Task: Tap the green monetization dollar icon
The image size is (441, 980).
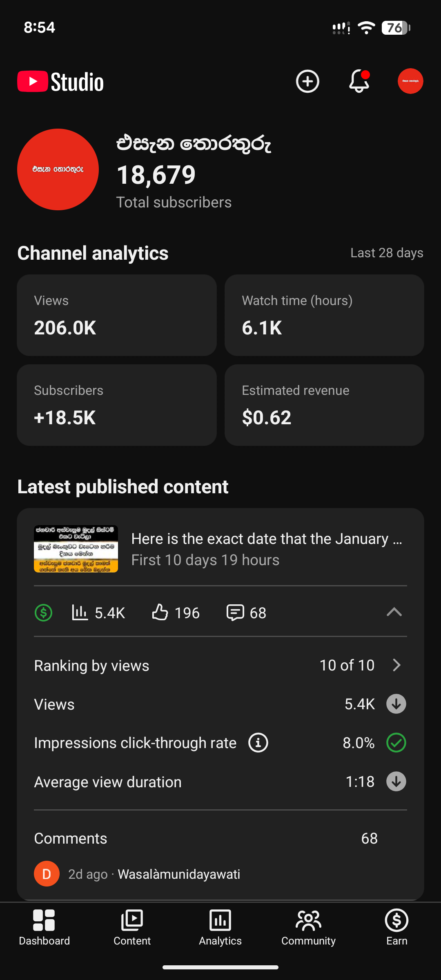Action: [x=44, y=613]
